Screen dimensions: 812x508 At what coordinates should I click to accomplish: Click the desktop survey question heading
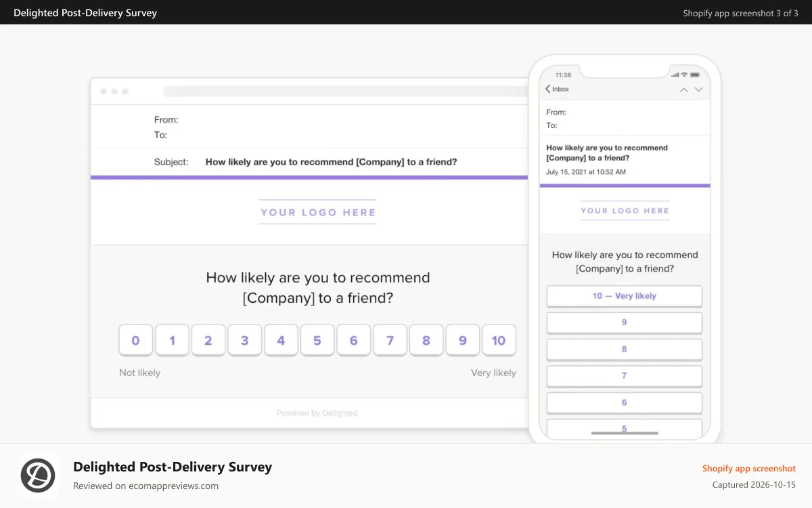(x=318, y=288)
